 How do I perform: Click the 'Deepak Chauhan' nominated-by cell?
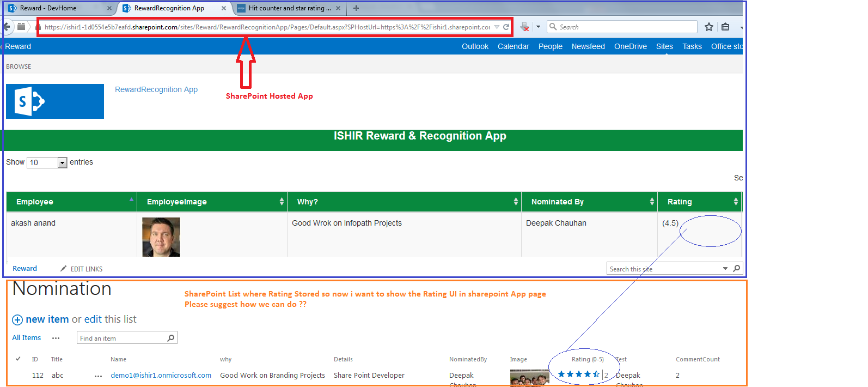click(x=556, y=223)
